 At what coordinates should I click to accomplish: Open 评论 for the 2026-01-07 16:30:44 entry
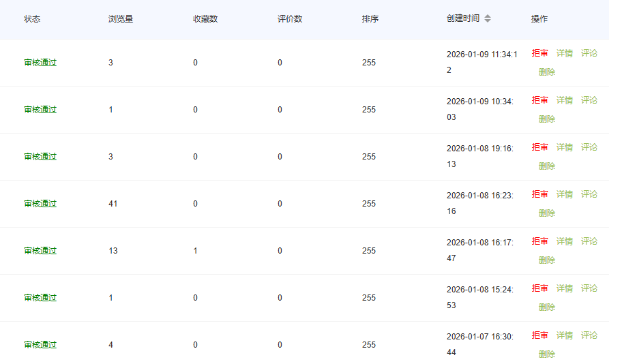click(589, 335)
